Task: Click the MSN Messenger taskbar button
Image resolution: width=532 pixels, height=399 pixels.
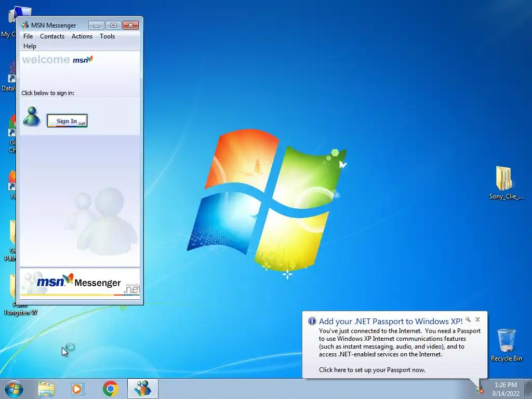Action: pyautogui.click(x=143, y=389)
